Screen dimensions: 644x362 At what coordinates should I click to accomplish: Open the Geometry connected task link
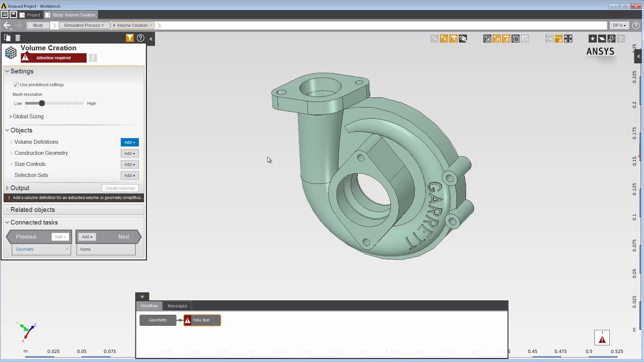(25, 249)
